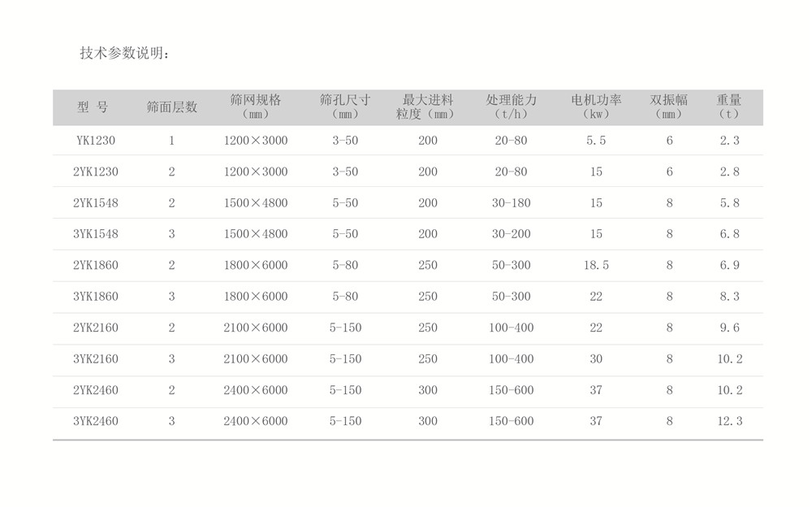The width and height of the screenshot is (812, 508).
Task: Select the 18.5 motor power value
Action: click(x=596, y=266)
